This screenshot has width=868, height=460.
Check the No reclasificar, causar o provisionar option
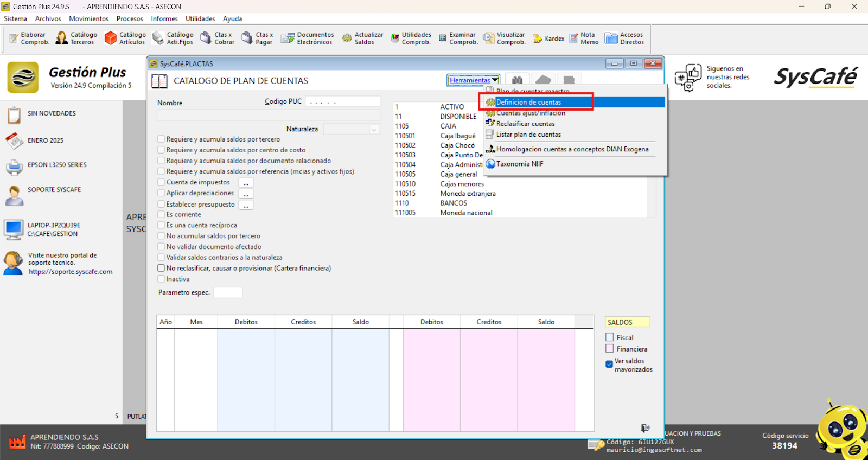161,268
